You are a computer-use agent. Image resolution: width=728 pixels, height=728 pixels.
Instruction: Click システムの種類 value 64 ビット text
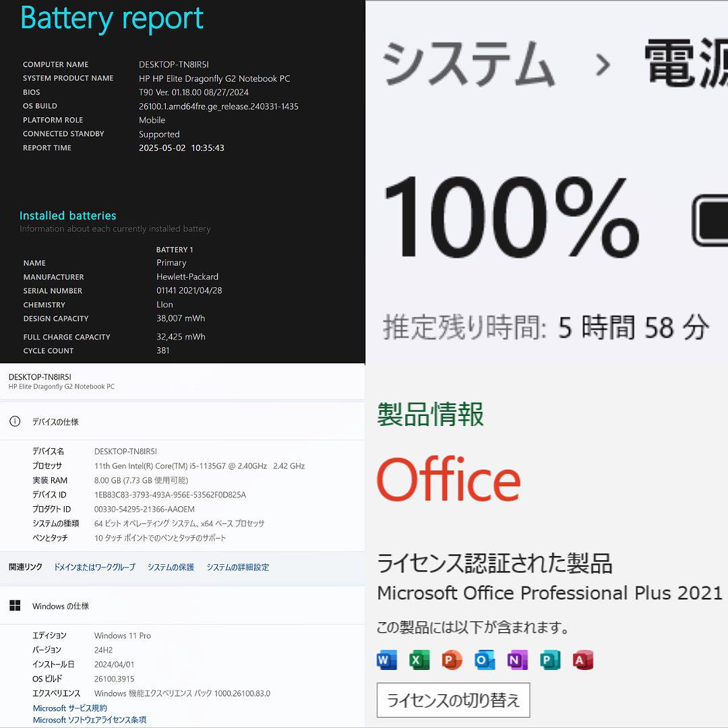click(179, 523)
